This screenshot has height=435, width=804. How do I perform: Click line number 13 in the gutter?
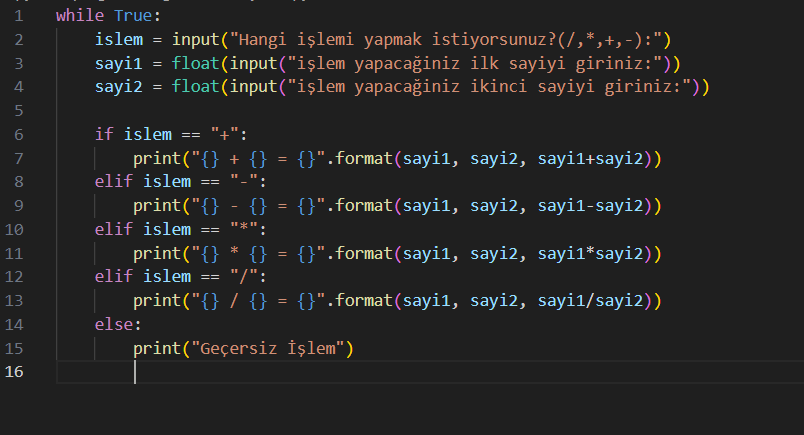(14, 301)
